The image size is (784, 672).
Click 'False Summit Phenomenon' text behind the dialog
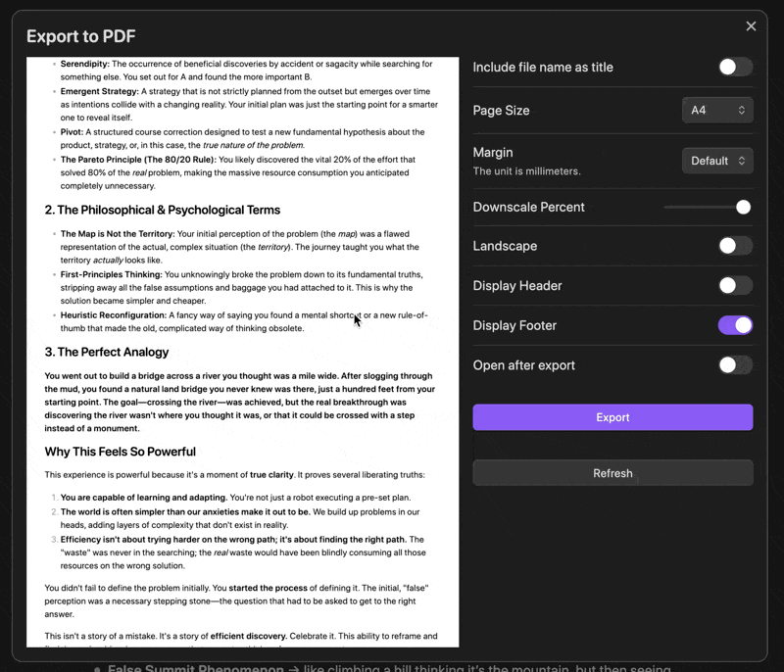(195, 667)
